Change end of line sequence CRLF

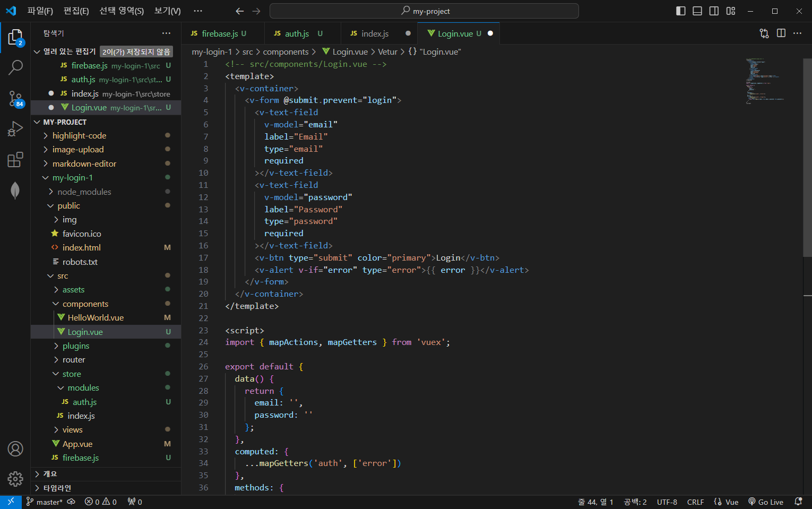click(x=695, y=502)
